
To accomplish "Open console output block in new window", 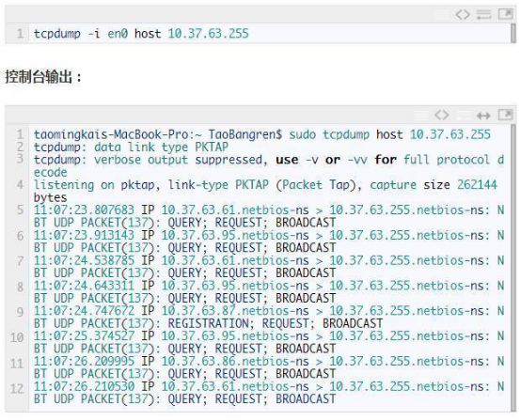I will (505, 115).
